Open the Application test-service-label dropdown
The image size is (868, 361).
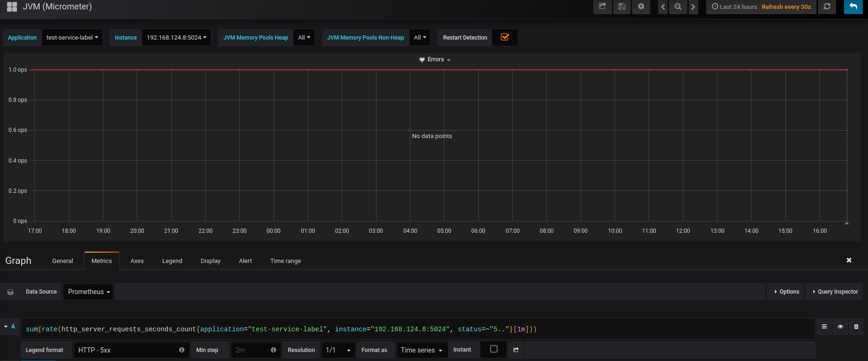(72, 38)
